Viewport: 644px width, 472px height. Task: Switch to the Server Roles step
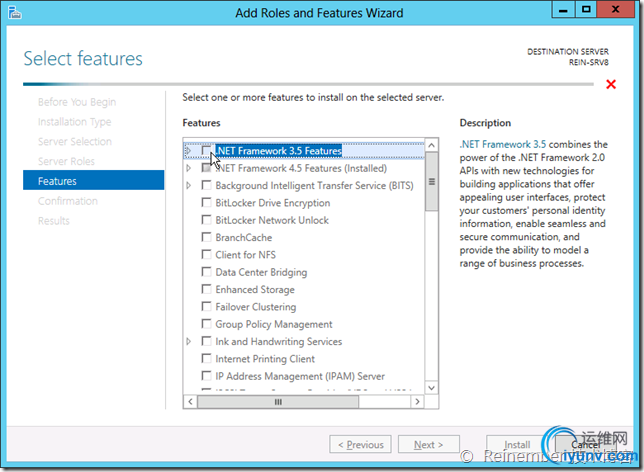66,161
